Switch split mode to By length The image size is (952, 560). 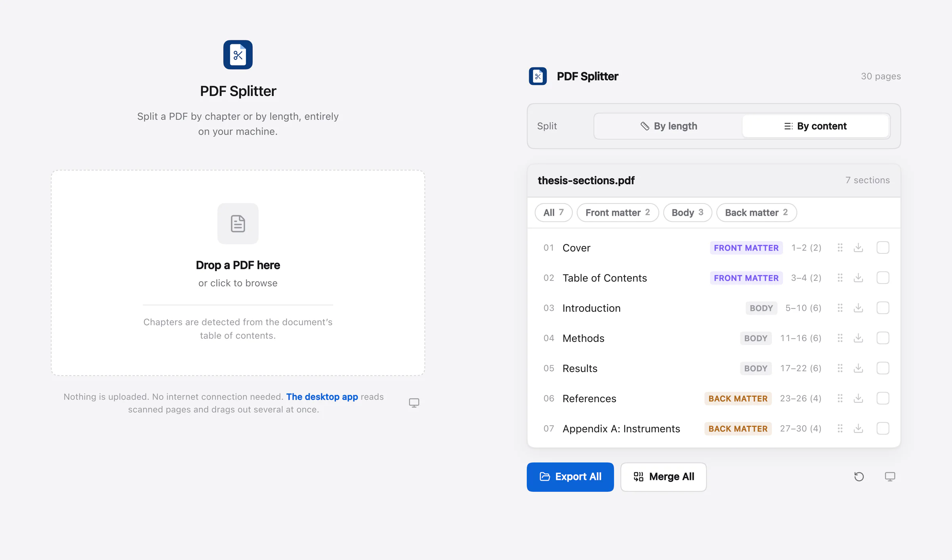(669, 126)
